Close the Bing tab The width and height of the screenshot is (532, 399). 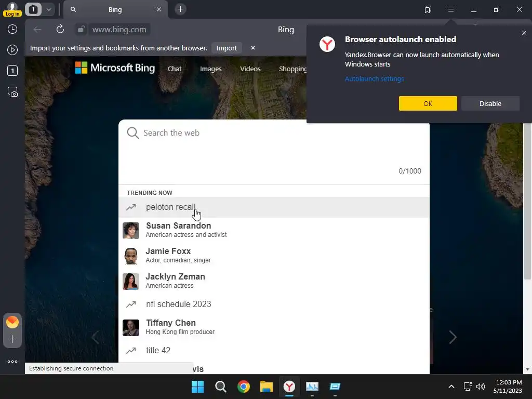click(159, 9)
